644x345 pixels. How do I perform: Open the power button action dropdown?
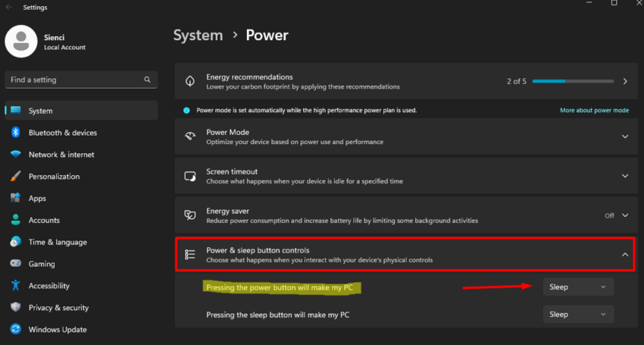578,287
